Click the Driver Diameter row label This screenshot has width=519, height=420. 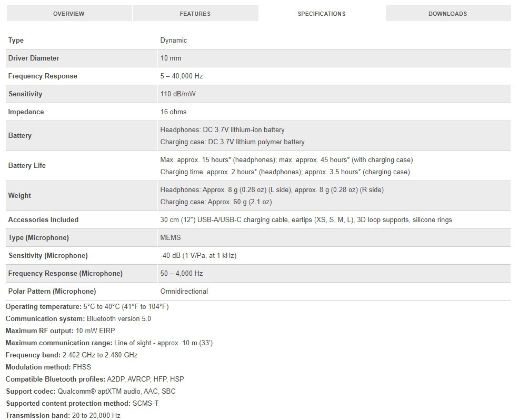pos(34,58)
